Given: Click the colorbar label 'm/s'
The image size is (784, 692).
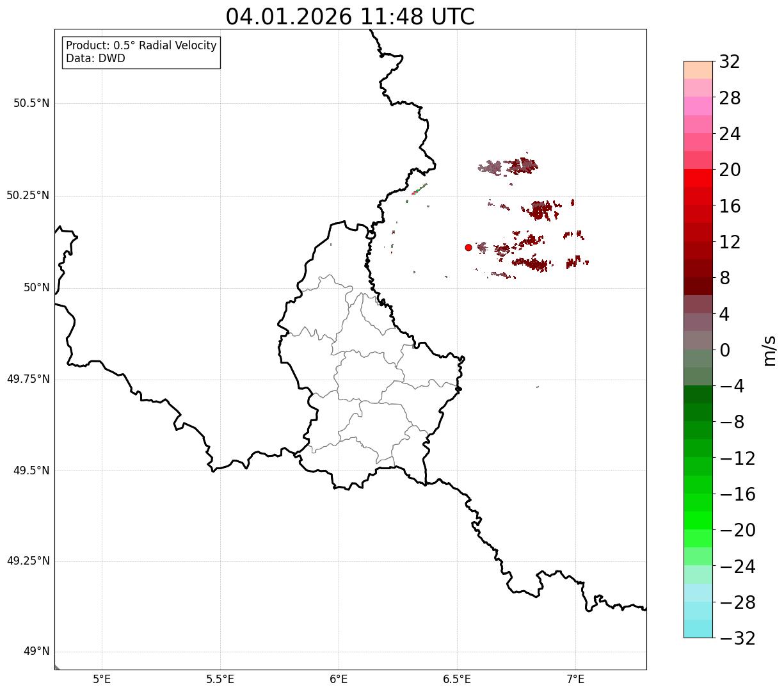Looking at the screenshot, I should click(769, 350).
